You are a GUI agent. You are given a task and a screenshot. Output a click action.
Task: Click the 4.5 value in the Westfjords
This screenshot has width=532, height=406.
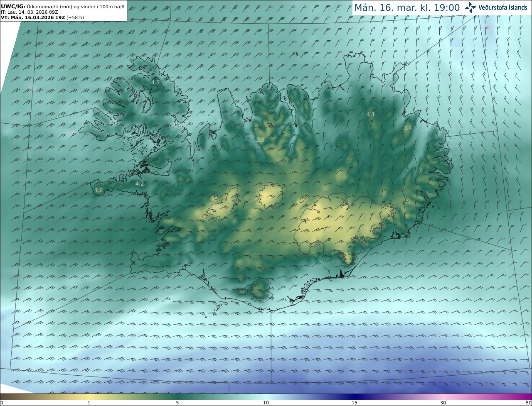click(x=155, y=83)
